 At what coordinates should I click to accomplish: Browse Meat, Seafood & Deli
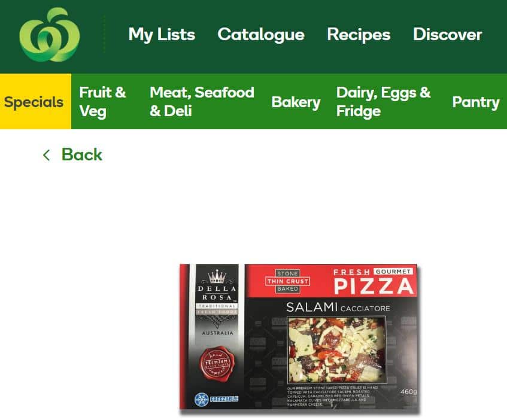[x=202, y=102]
